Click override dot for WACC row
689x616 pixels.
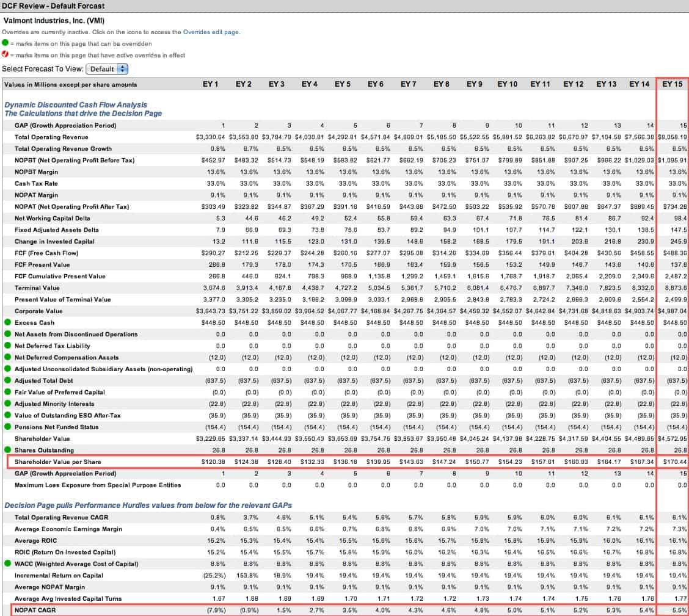tap(7, 563)
